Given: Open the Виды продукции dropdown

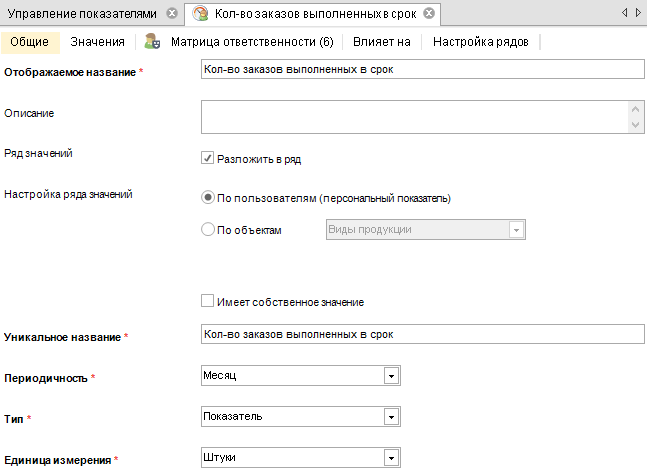Looking at the screenshot, I should 517,230.
